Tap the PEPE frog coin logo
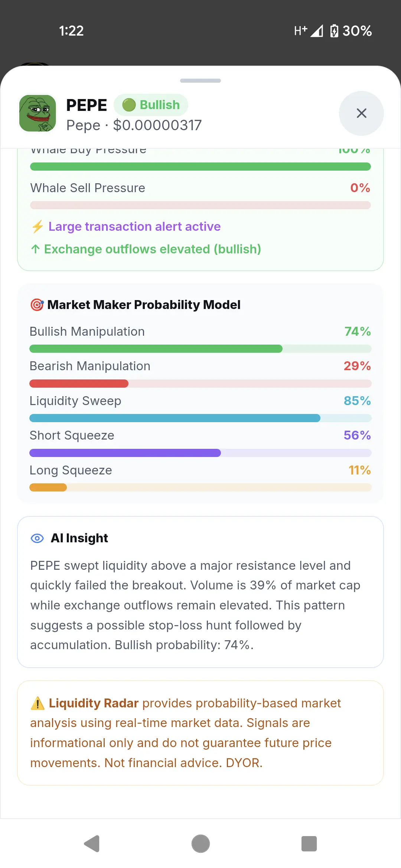401x868 pixels. point(38,113)
